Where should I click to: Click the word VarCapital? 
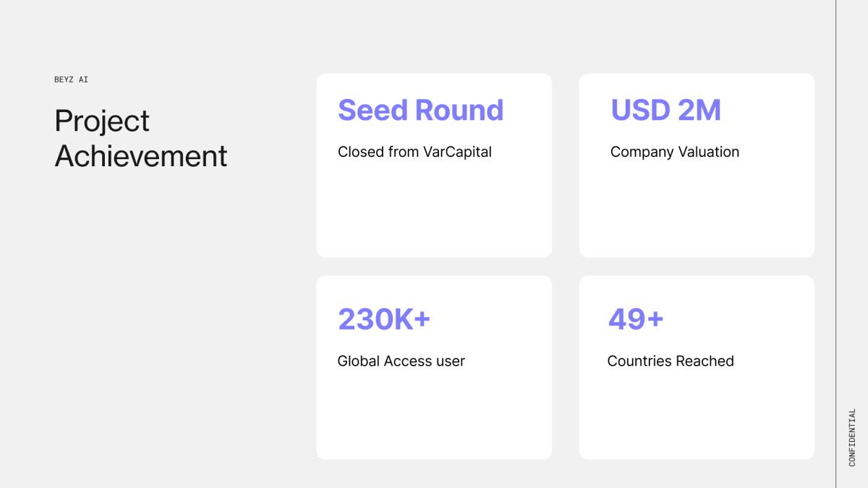click(x=457, y=152)
